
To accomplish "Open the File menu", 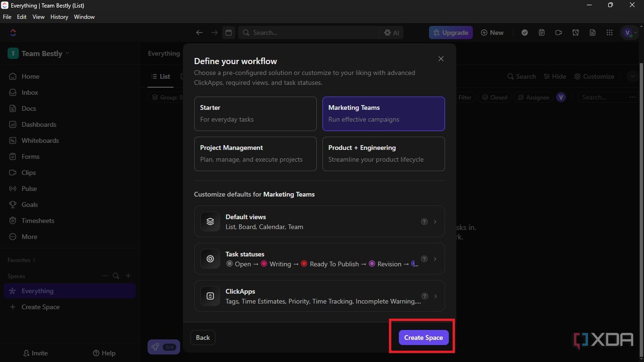I will click(x=7, y=16).
